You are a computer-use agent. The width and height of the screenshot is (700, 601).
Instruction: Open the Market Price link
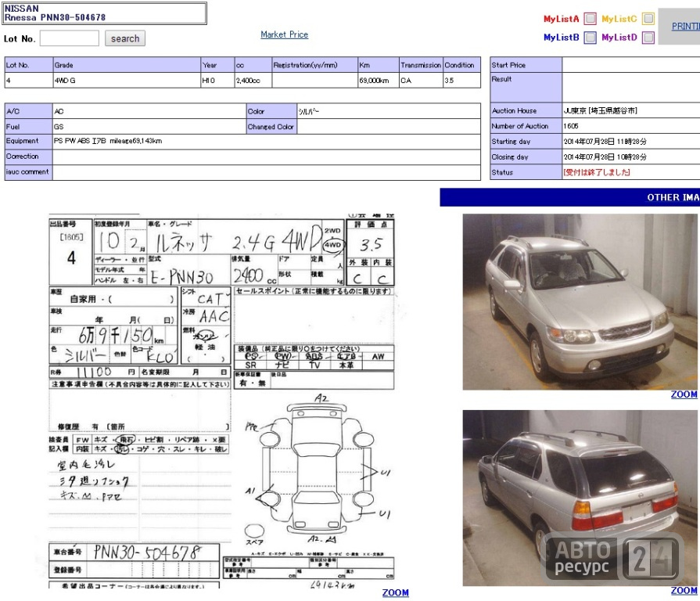coord(285,34)
